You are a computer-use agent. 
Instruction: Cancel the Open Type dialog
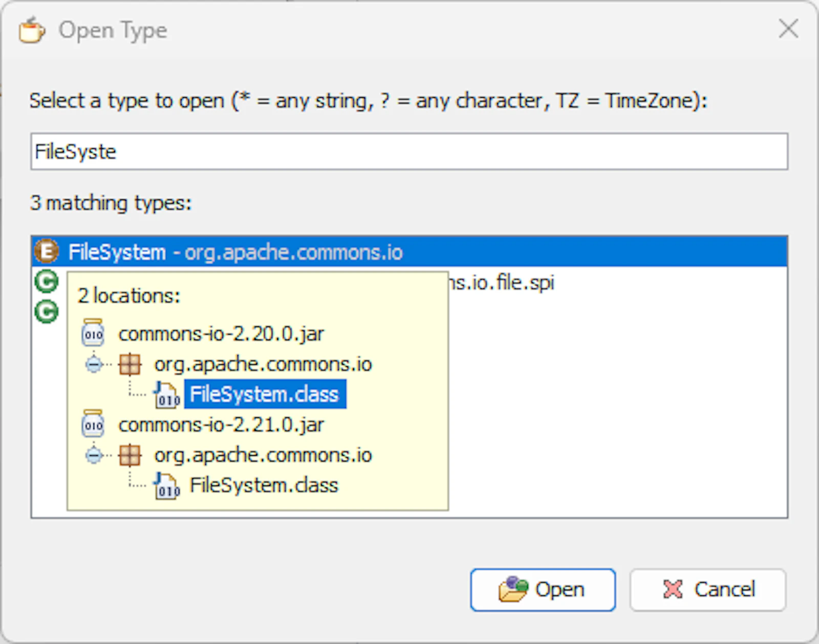click(x=708, y=590)
